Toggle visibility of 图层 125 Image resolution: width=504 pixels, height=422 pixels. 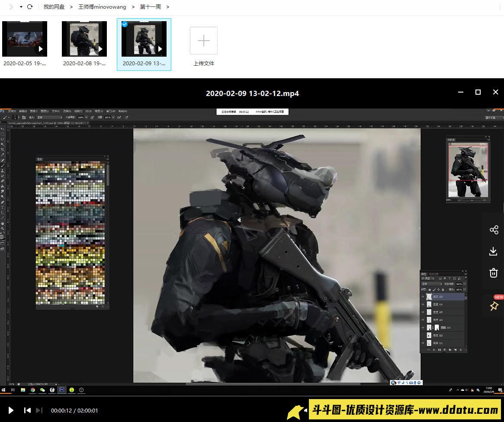tap(423, 312)
